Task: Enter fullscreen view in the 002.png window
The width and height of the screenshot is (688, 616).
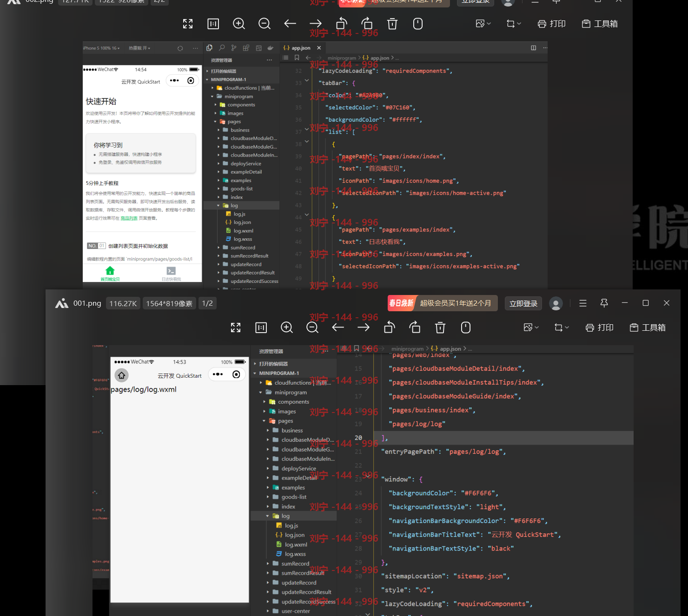Action: tap(188, 24)
